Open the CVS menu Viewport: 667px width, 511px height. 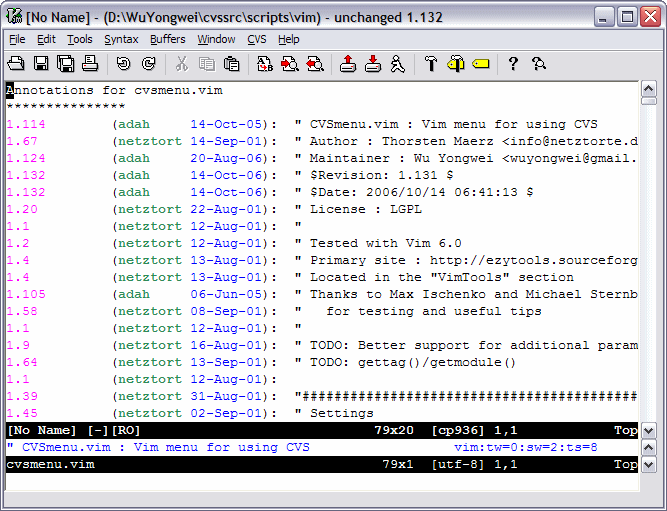pyautogui.click(x=257, y=39)
